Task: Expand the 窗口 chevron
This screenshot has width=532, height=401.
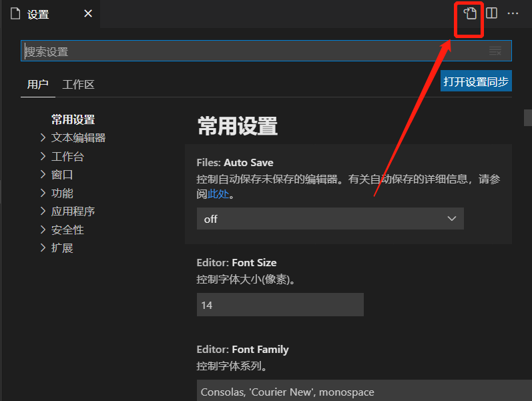Action: tap(43, 174)
